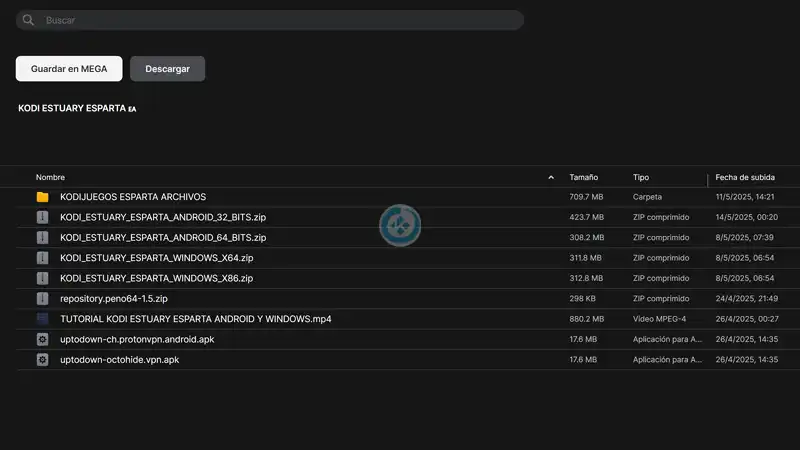Click the 709.7 MB size cell
This screenshot has width=800, height=450.
[586, 197]
